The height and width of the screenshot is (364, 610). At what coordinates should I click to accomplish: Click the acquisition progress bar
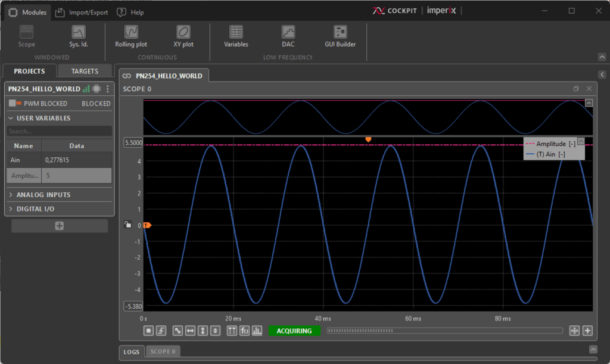(x=444, y=331)
